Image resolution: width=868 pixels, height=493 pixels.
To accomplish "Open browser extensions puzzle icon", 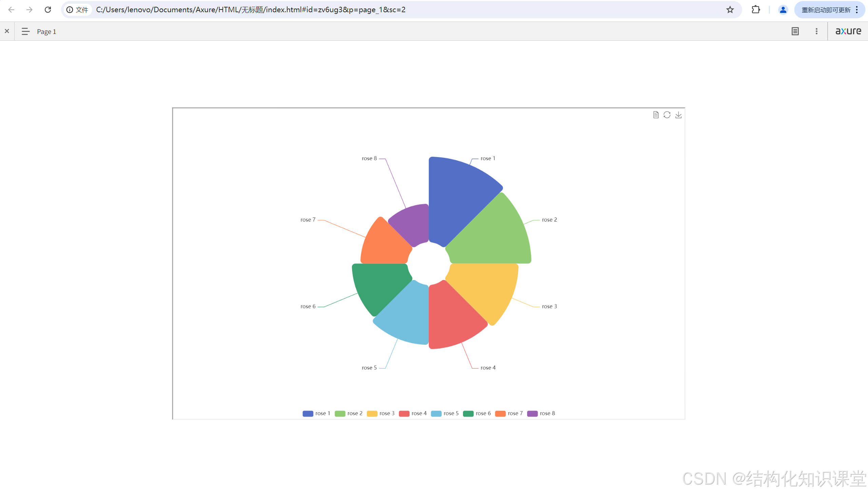I will (x=755, y=10).
